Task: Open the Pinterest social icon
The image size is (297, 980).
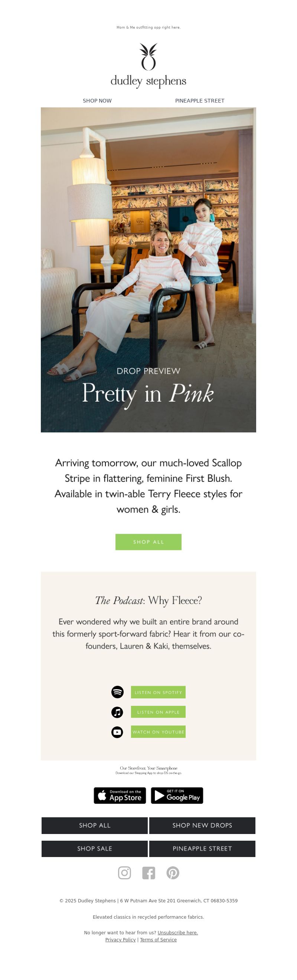Action: (173, 873)
